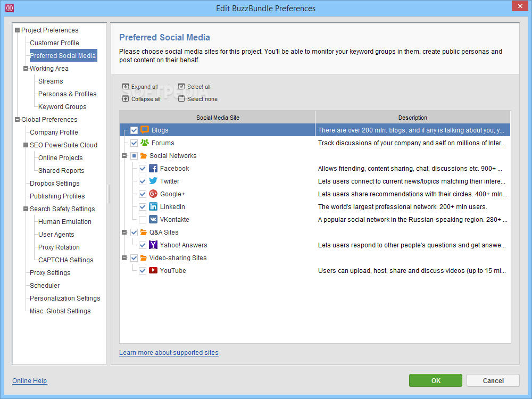Image resolution: width=532 pixels, height=399 pixels.
Task: Click the Q&A Sites folder icon
Action: tap(144, 232)
